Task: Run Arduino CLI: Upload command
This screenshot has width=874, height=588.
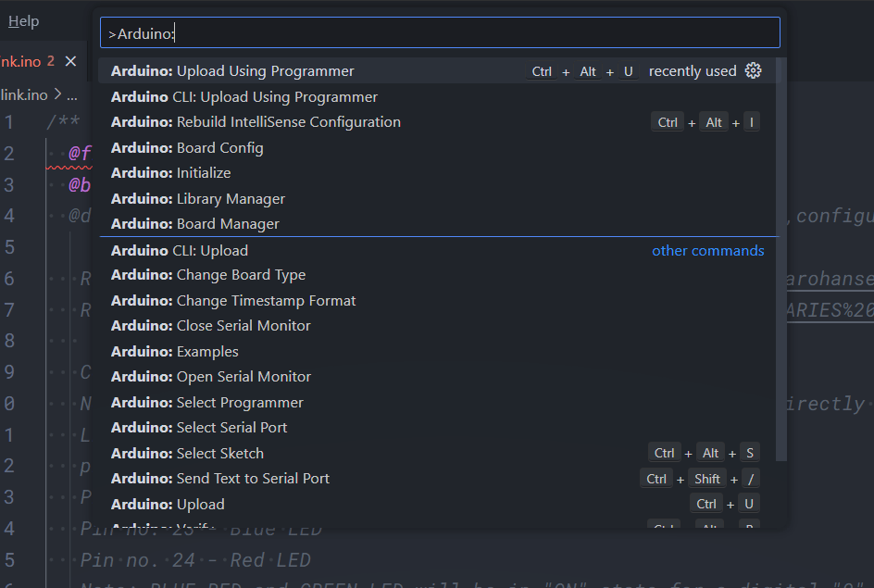Action: point(437,250)
